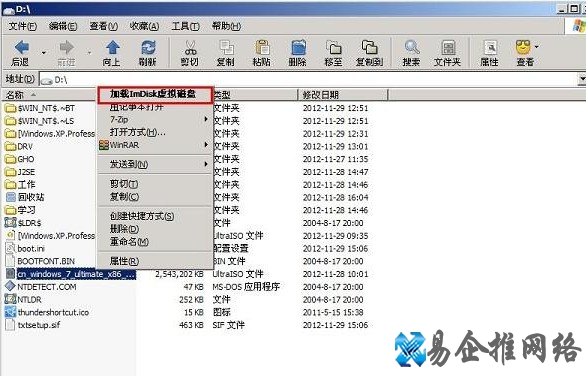Click the Cut (剪切) scissors icon
The image size is (586, 376).
190,47
